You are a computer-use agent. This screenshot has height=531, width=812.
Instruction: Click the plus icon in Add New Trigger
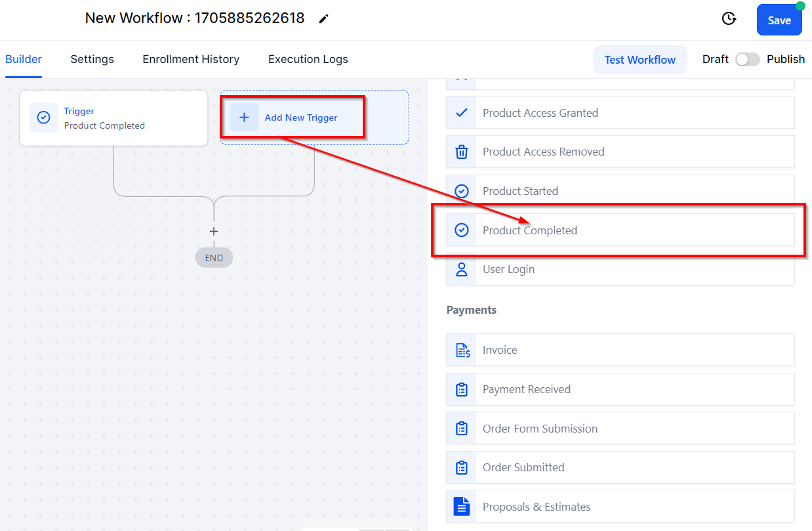244,117
